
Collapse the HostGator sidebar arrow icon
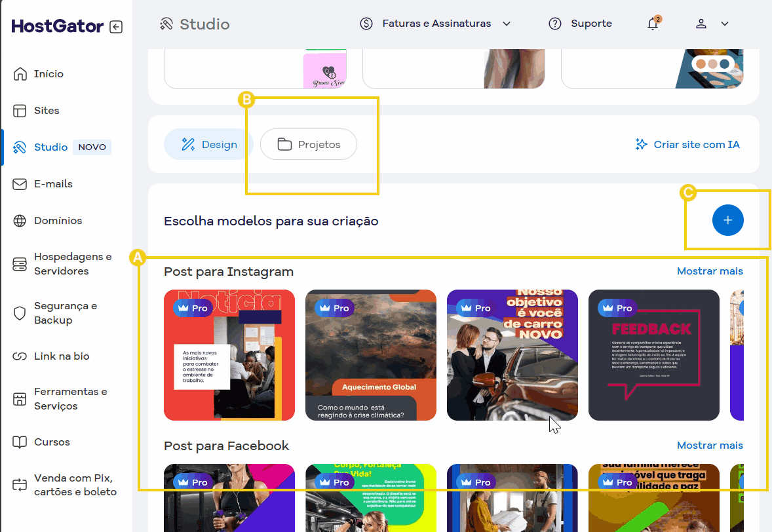tap(116, 27)
